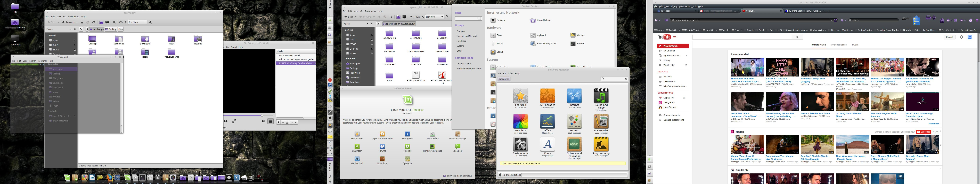
Task: Open Tools menu in Firefox
Action: pyautogui.click(x=694, y=6)
